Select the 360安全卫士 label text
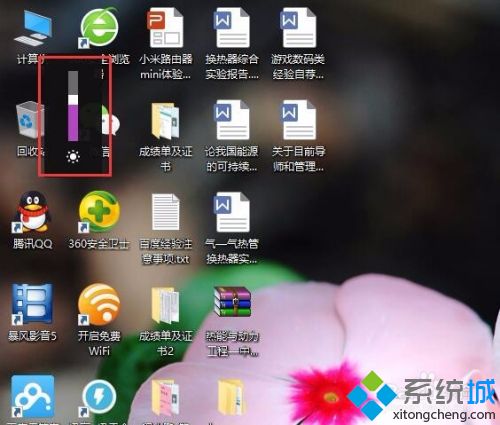500x425 pixels. tap(99, 244)
